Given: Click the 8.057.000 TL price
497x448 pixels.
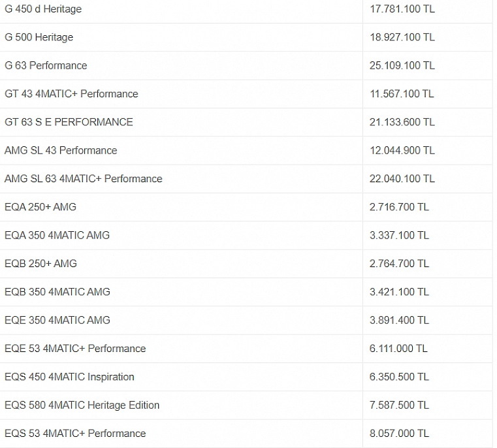Looking at the screenshot, I should 399,434.
